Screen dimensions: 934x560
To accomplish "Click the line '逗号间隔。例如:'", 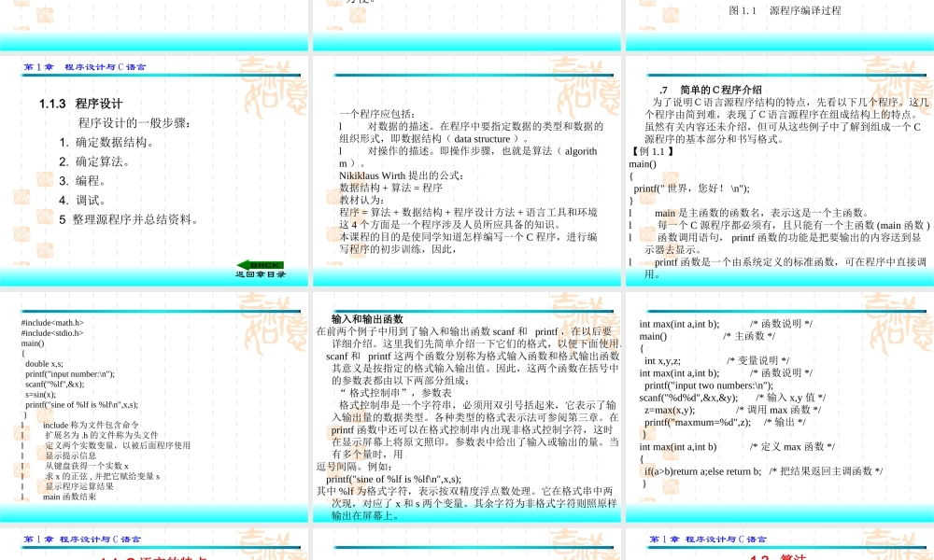I will tap(354, 467).
